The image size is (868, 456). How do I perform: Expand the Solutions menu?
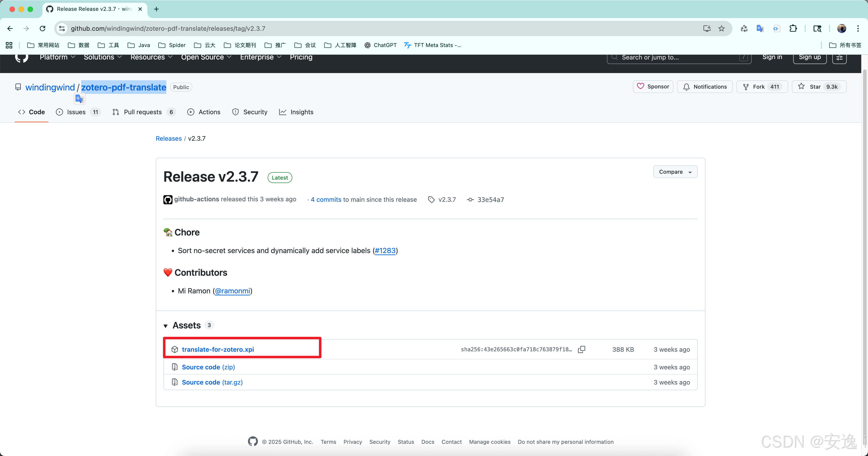pyautogui.click(x=103, y=57)
